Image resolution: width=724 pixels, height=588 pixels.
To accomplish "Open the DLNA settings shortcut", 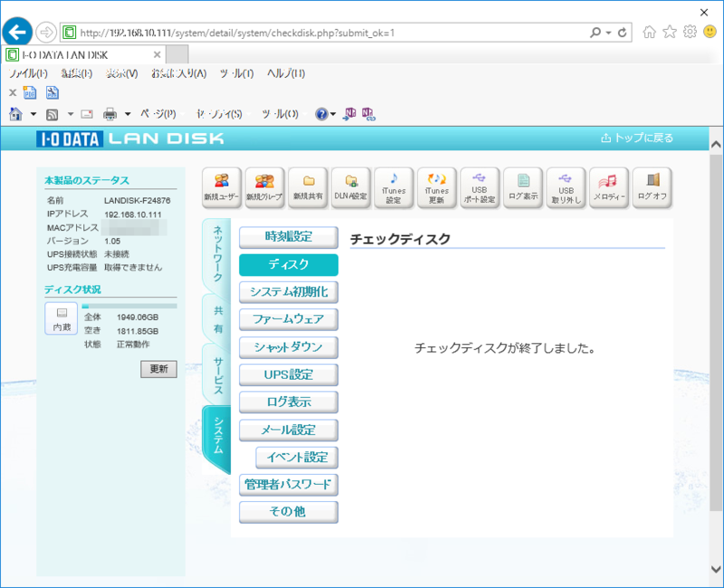I will click(x=351, y=188).
